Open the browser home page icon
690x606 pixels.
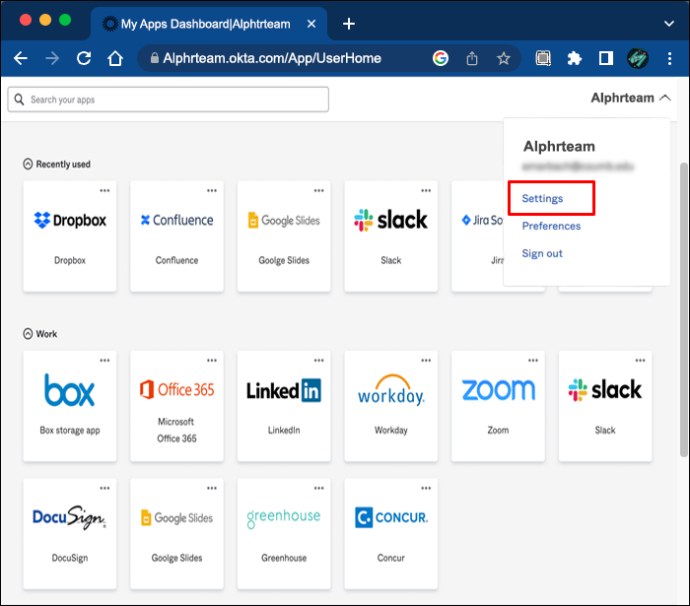(115, 58)
